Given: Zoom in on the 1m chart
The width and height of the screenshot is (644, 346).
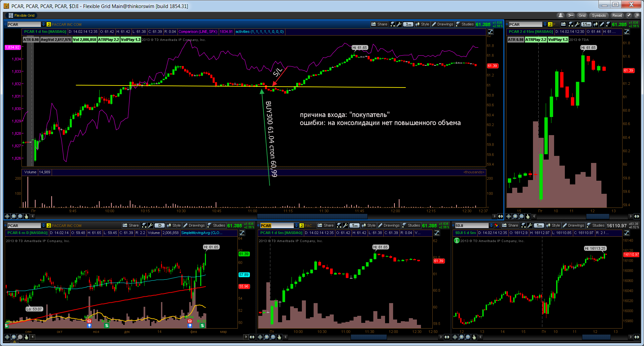Looking at the screenshot, I should pos(13,216).
